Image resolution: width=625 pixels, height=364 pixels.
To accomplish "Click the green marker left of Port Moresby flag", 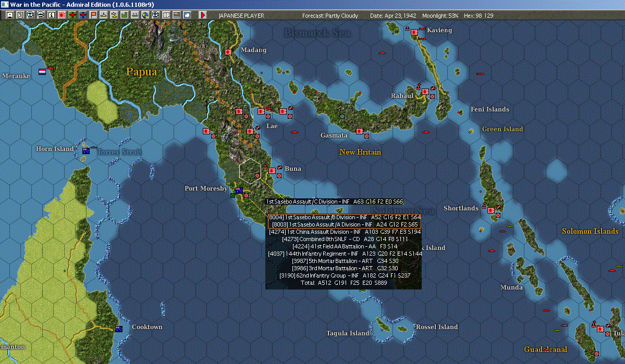I will point(233,196).
